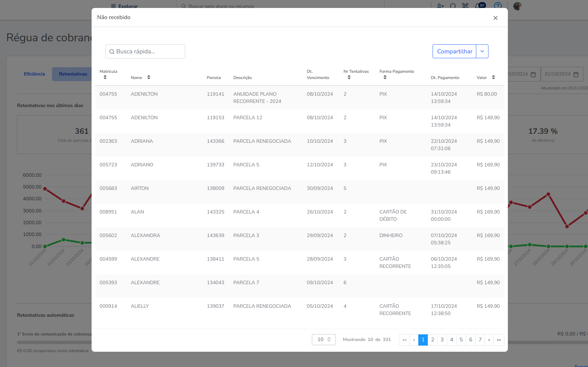Screen dimensions: 588x367
Task: Open the notifications bell with badge
Action: tap(479, 6)
